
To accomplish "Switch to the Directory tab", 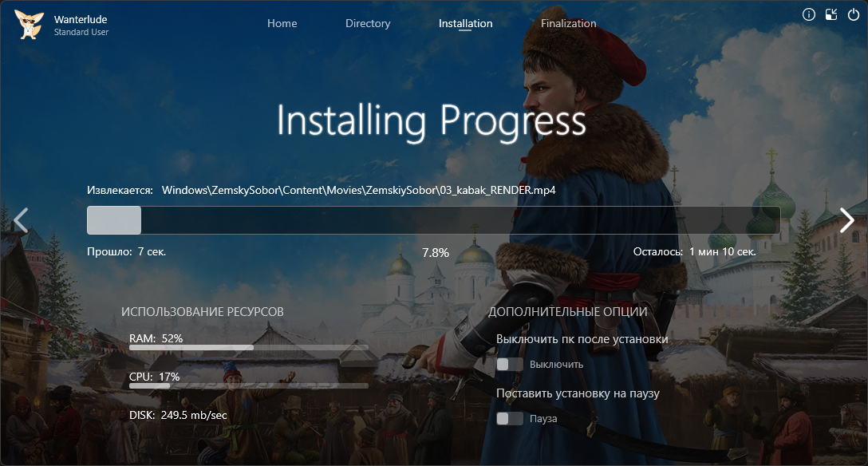I will click(x=368, y=23).
